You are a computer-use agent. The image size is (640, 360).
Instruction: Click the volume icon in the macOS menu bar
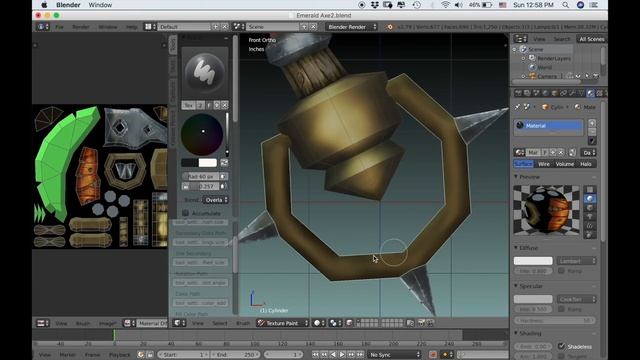(459, 5)
